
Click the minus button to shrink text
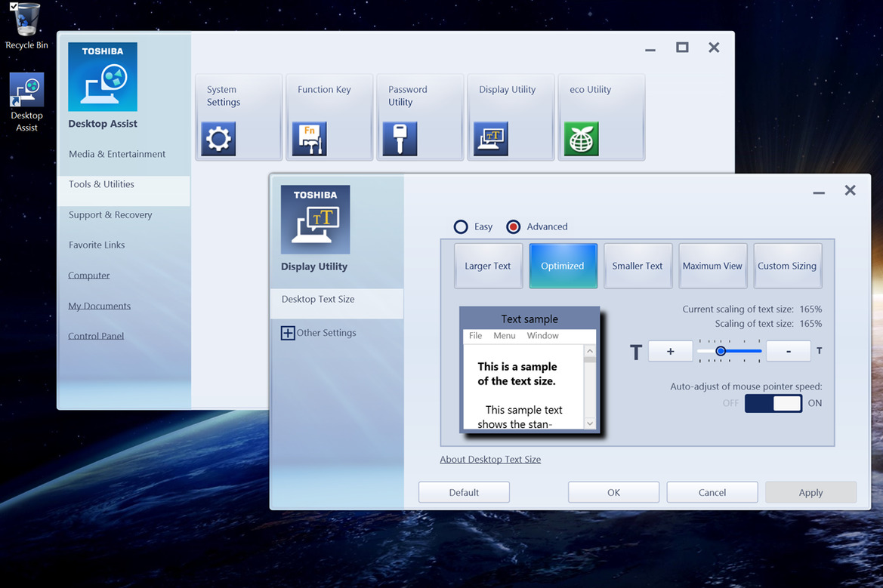[x=789, y=351]
